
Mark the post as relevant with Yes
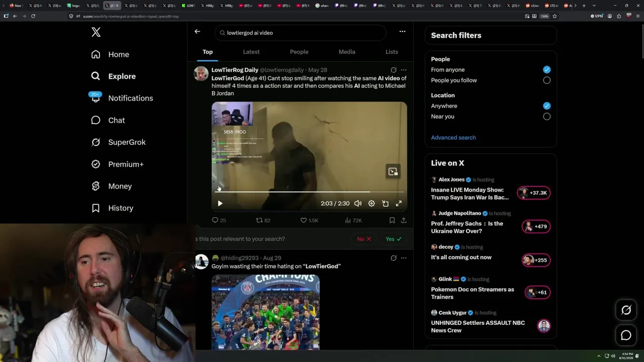click(393, 239)
